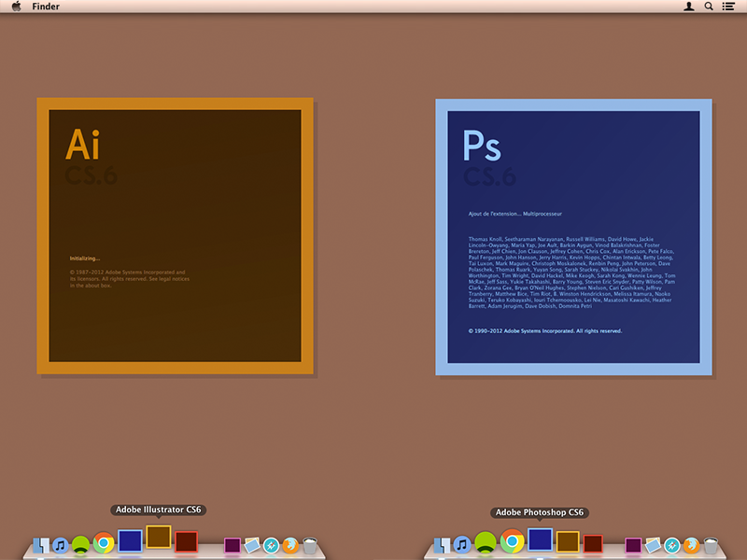This screenshot has height=560, width=747.
Task: Open iTunes in dock below Illustrator splash
Action: pos(61,545)
